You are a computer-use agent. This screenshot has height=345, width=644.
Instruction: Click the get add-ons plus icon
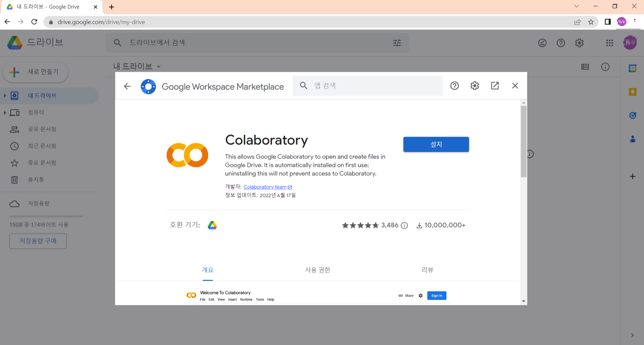click(x=633, y=176)
